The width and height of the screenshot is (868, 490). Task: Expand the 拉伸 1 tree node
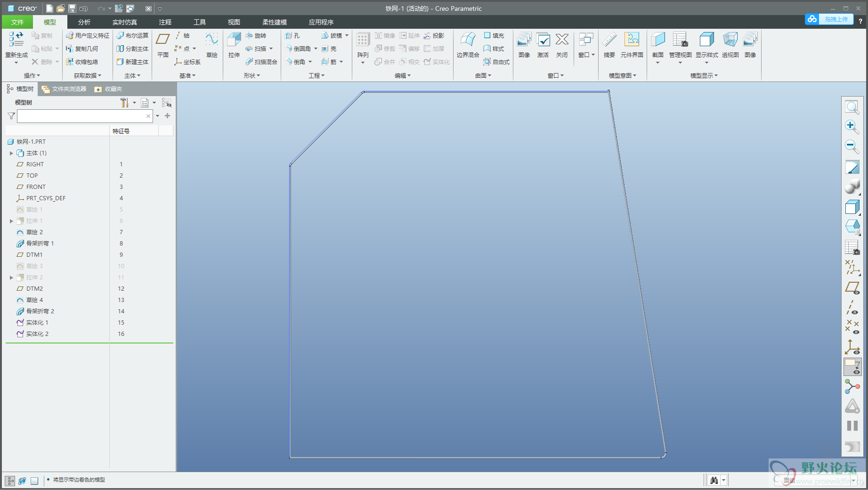pos(11,221)
